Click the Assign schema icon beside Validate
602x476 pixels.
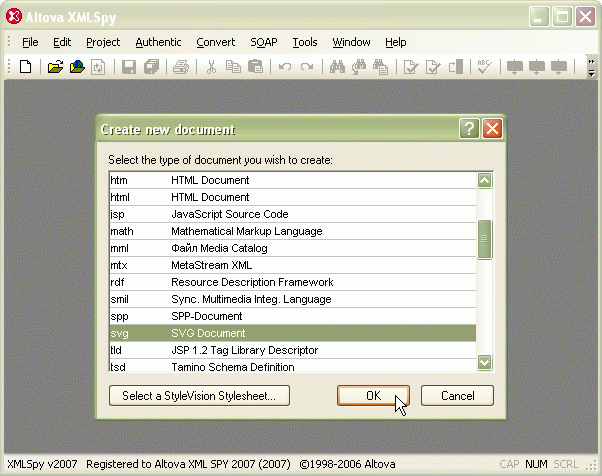pos(455,67)
